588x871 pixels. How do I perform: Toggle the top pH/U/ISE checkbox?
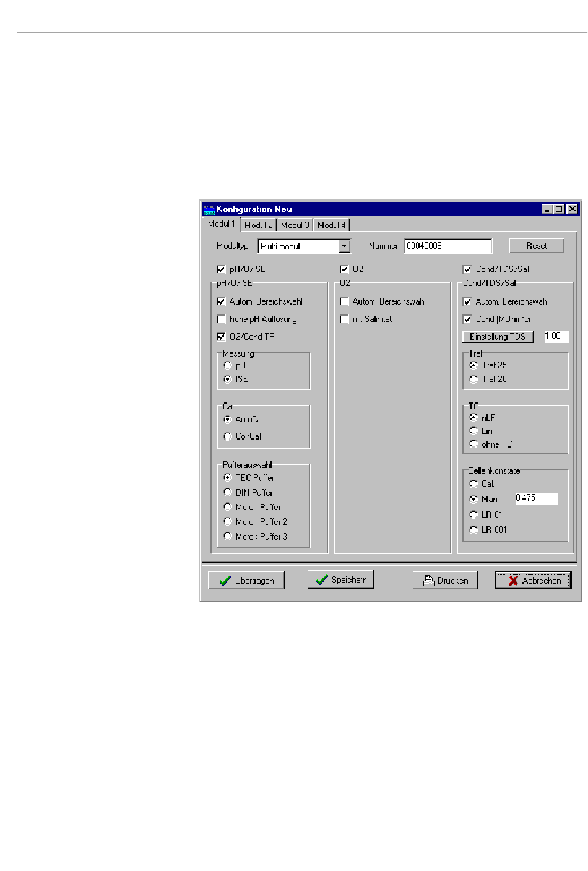(x=221, y=269)
